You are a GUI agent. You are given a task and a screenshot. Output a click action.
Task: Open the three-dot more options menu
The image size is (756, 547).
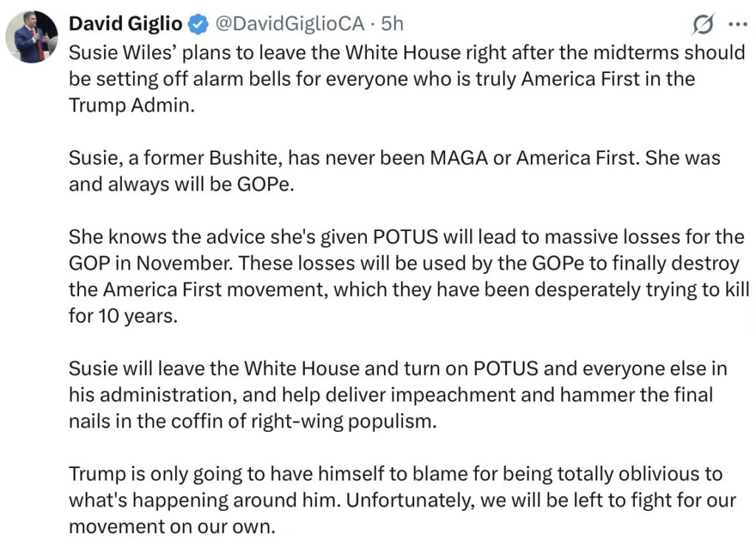(x=738, y=24)
